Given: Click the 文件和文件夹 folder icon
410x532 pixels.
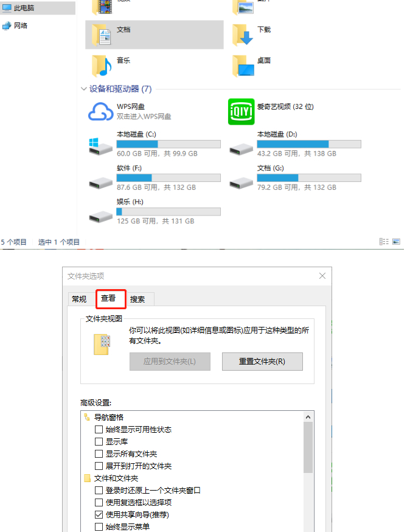Looking at the screenshot, I should [87, 478].
